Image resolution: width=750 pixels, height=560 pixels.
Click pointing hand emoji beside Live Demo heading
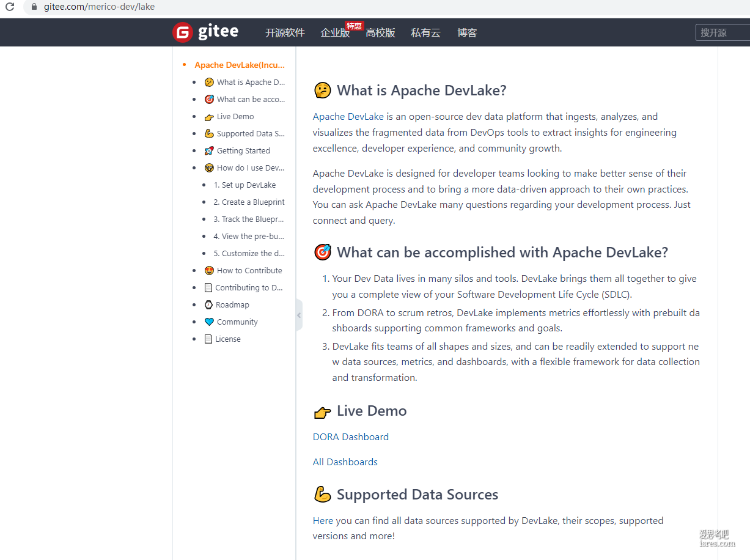pyautogui.click(x=322, y=411)
